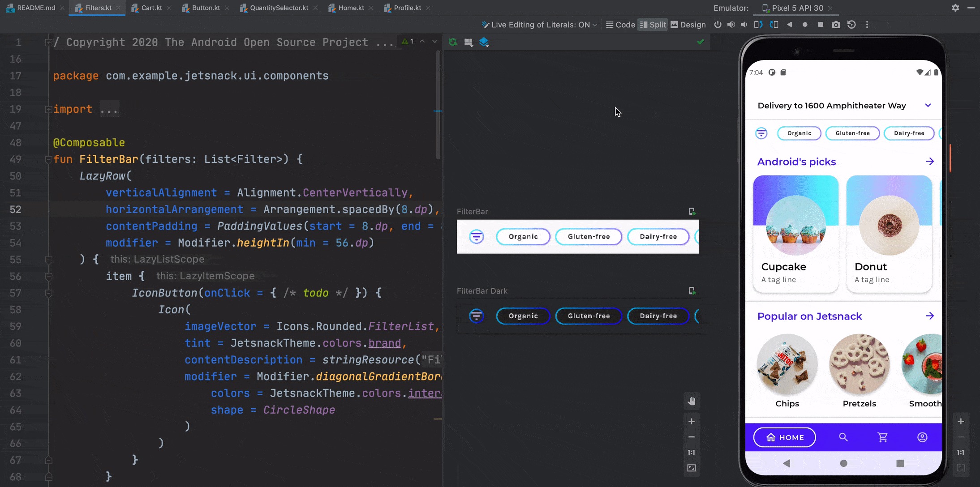980x487 pixels.
Task: Toggle Live Editing of Literals ON
Action: (x=539, y=25)
